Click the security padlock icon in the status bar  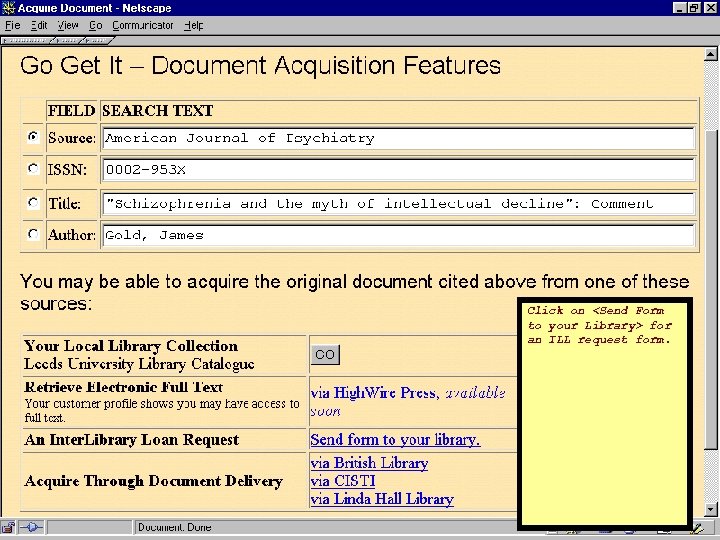(8, 527)
